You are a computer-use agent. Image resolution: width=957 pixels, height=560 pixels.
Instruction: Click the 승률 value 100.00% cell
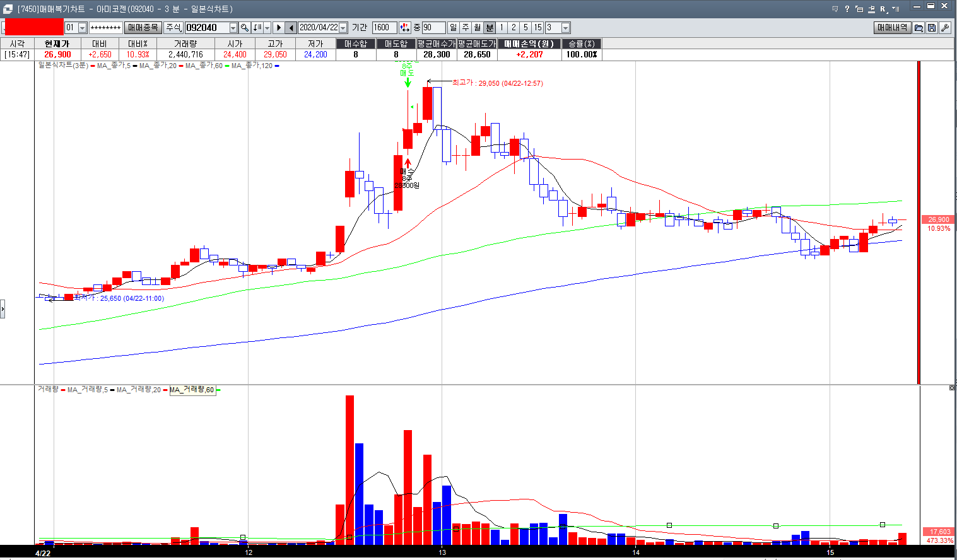coord(581,54)
